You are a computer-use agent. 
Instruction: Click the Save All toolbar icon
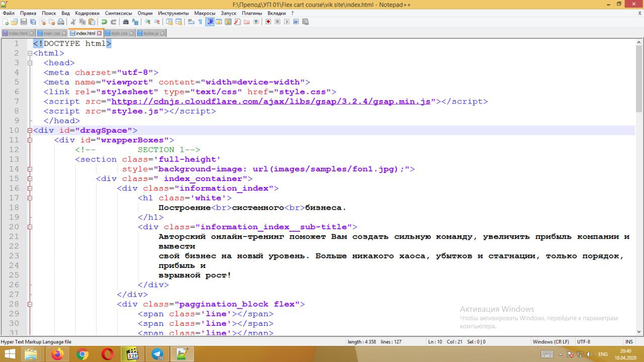33,22
